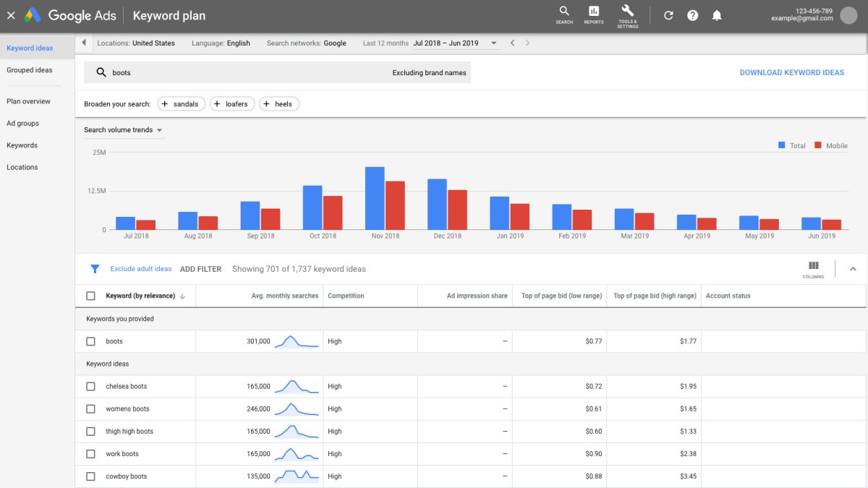
Task: Click the blue filter funnel icon
Action: [95, 269]
